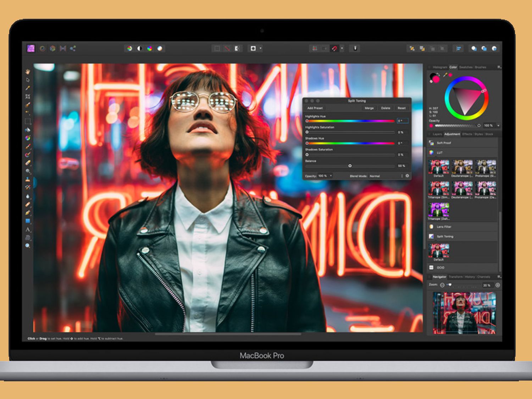Select the Gradient tool
The height and width of the screenshot is (399, 532).
click(x=28, y=138)
